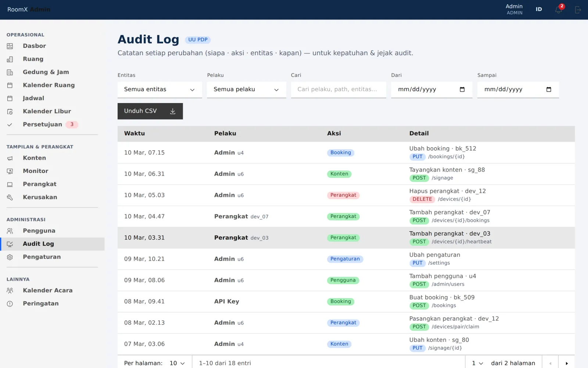Change Per halaman rows dropdown
This screenshot has width=588, height=368.
177,363
